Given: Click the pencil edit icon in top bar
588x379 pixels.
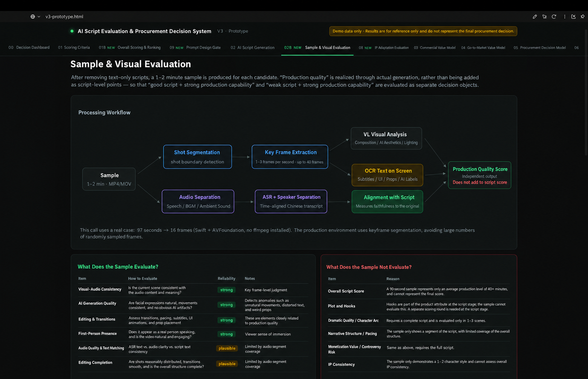Looking at the screenshot, I should (535, 17).
